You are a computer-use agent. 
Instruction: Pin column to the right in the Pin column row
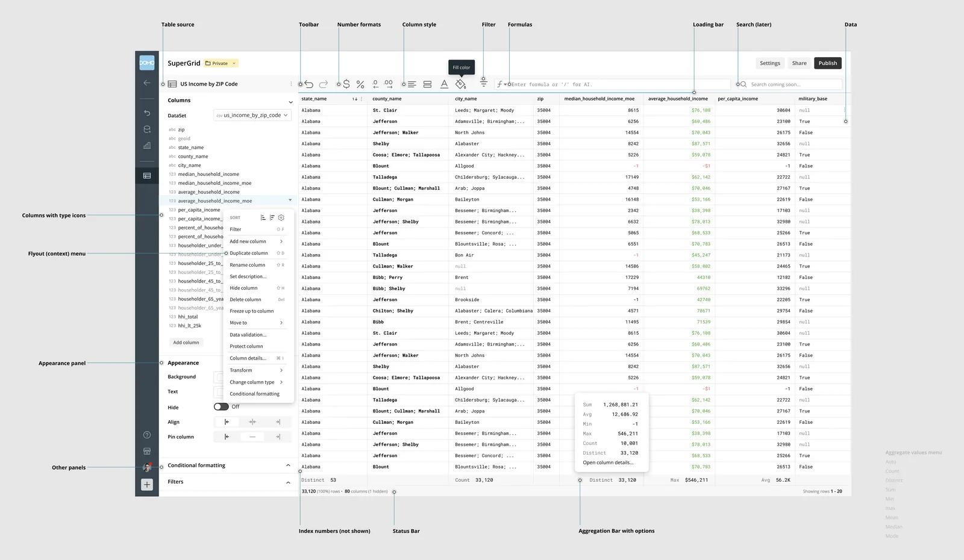278,437
